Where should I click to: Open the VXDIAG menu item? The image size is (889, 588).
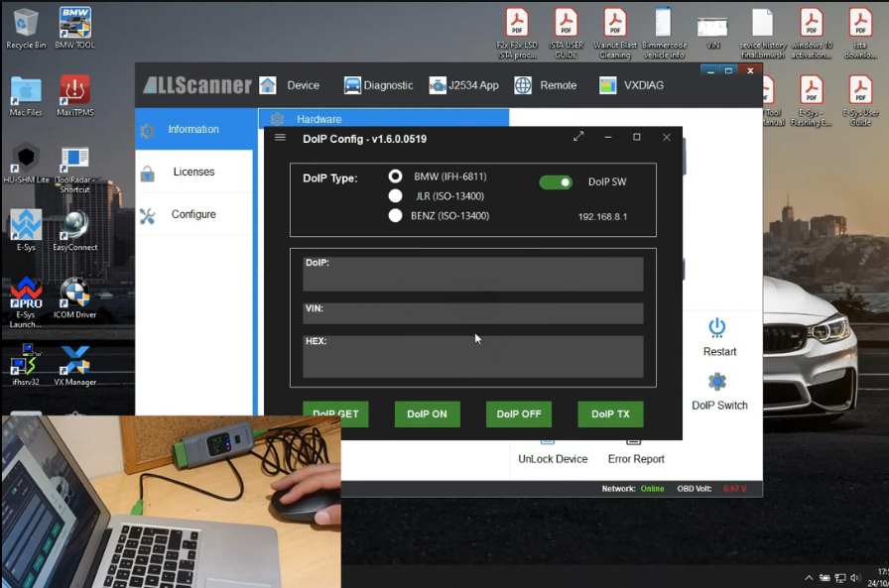[631, 85]
